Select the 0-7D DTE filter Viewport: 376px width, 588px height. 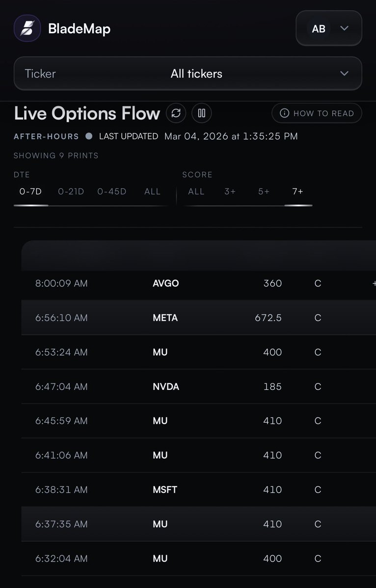coord(31,191)
